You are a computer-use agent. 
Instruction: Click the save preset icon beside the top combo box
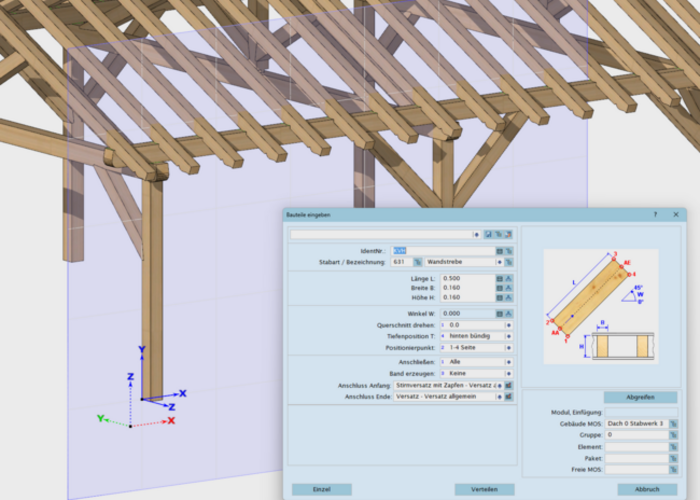[488, 234]
